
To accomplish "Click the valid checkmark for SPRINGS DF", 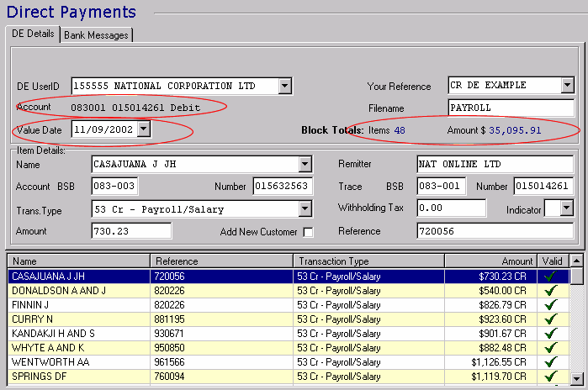I will point(550,376).
